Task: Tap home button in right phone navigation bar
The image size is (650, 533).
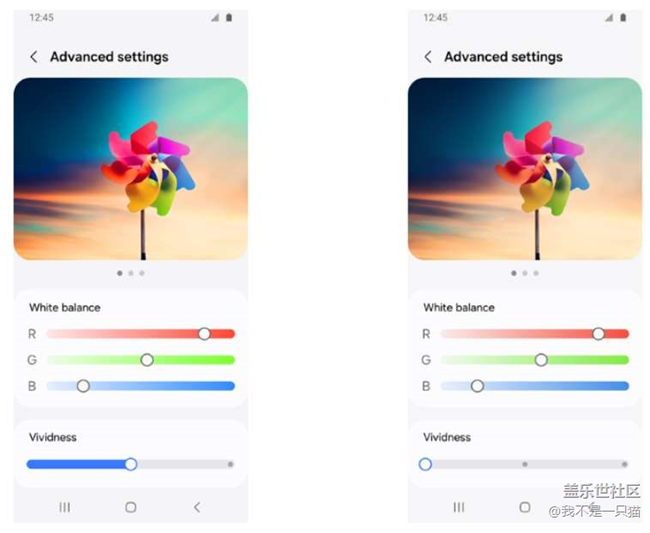Action: click(x=525, y=507)
